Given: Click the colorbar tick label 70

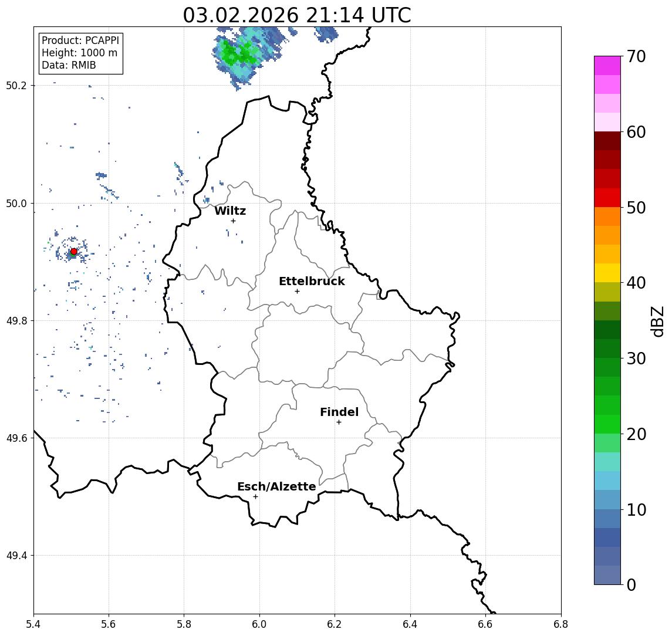Looking at the screenshot, I should tap(636, 56).
